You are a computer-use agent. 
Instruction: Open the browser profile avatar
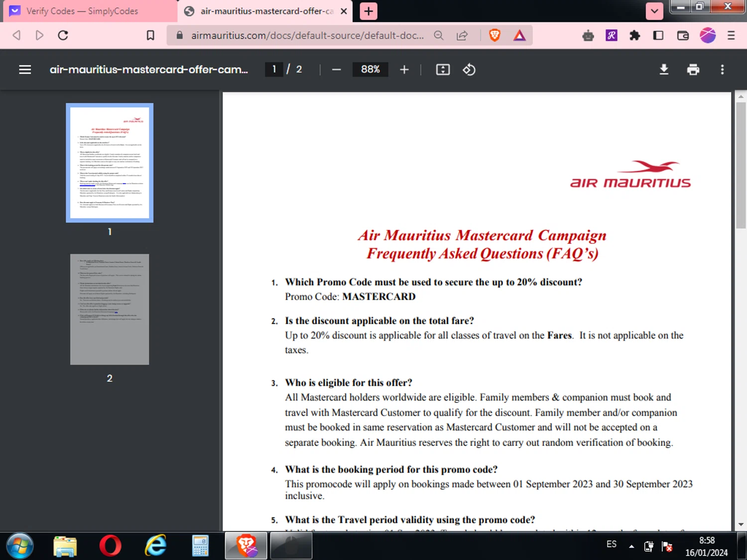pos(708,35)
